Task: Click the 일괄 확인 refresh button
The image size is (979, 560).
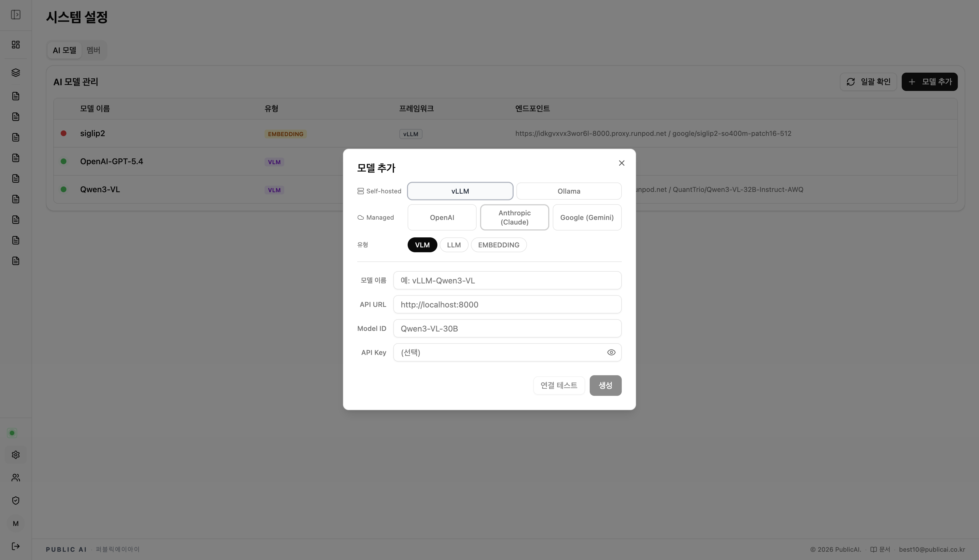Action: (868, 82)
